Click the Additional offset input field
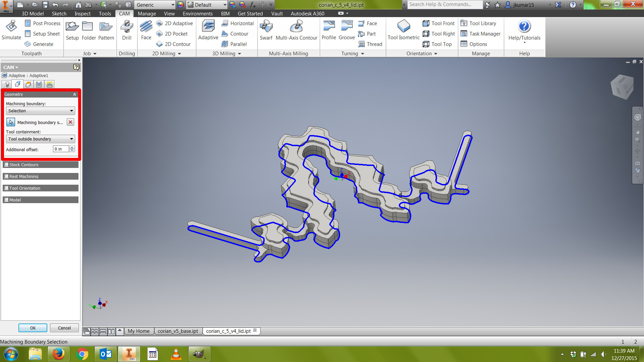 [x=61, y=149]
